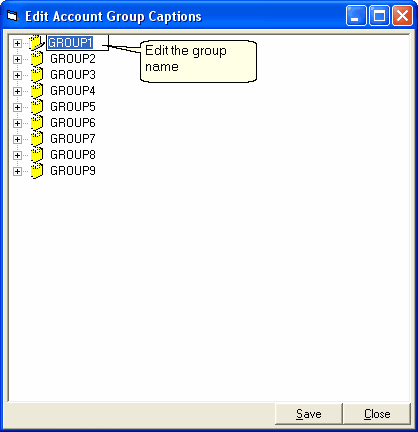The width and height of the screenshot is (418, 432).
Task: Click the GROUP8 folder icon
Action: coord(37,155)
